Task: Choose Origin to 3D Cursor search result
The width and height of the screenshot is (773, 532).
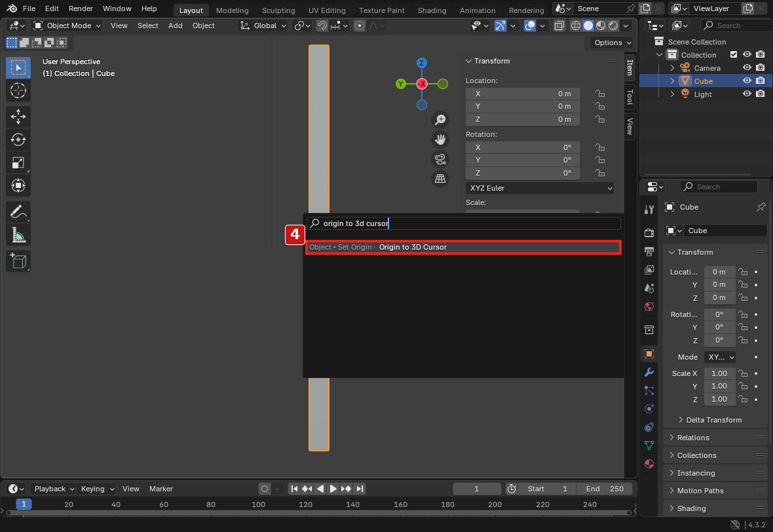Action: (x=463, y=247)
